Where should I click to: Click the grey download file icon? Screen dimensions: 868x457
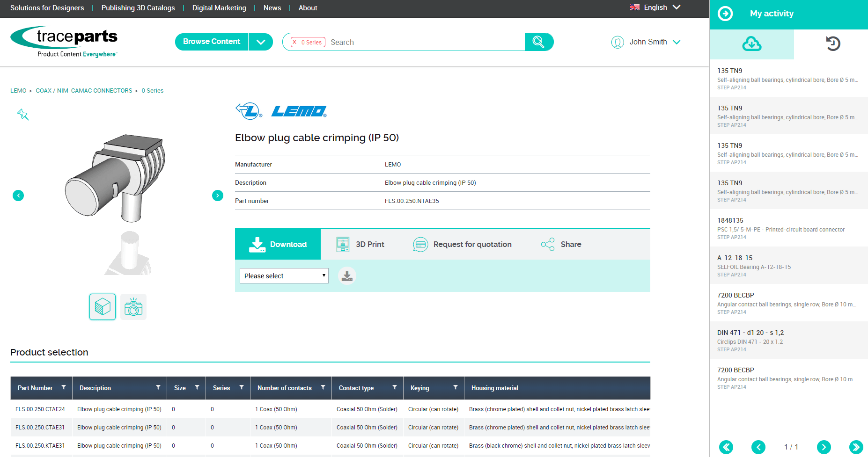click(347, 276)
